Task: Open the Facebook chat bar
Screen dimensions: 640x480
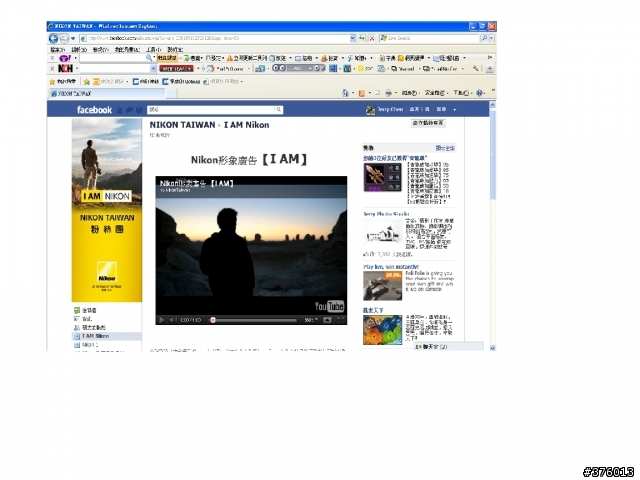Action: pos(448,347)
